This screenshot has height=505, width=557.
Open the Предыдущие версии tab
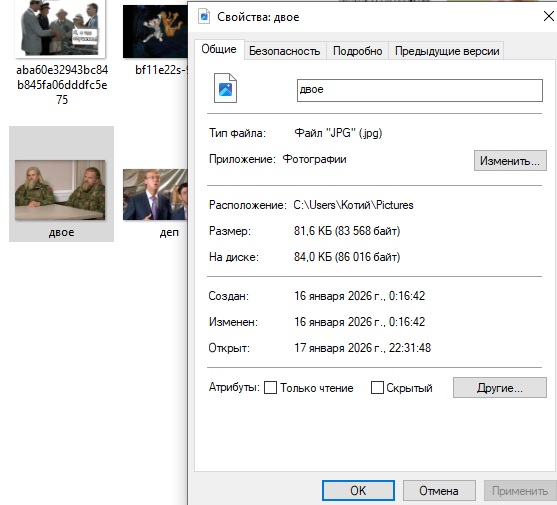click(447, 51)
